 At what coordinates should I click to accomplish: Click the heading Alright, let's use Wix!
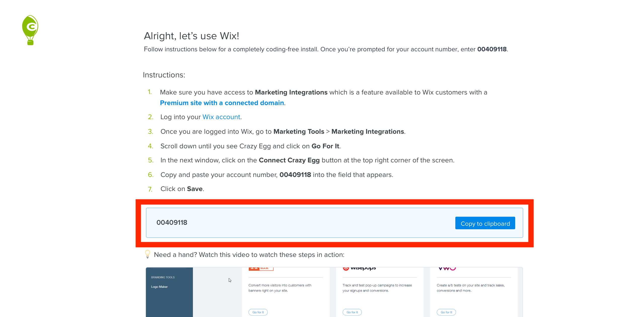[191, 36]
